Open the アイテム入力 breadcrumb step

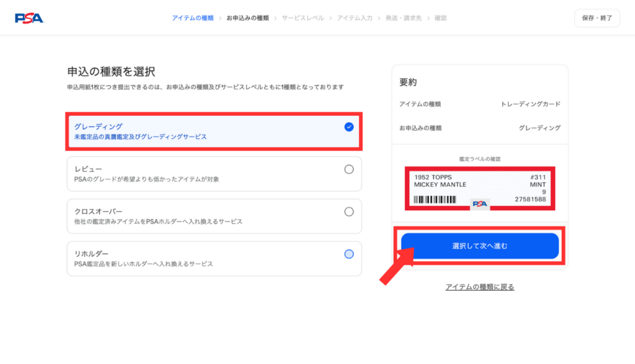click(x=355, y=18)
